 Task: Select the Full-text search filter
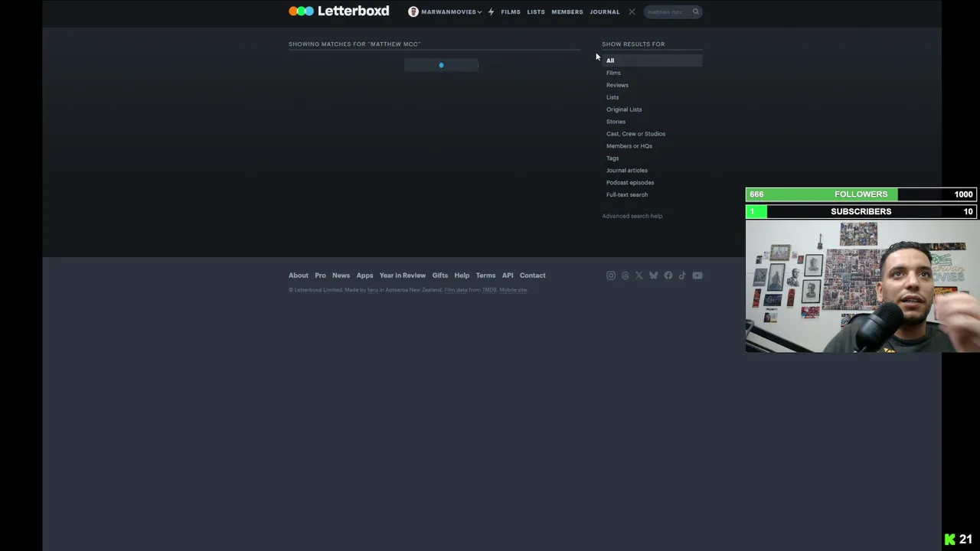pyautogui.click(x=627, y=195)
